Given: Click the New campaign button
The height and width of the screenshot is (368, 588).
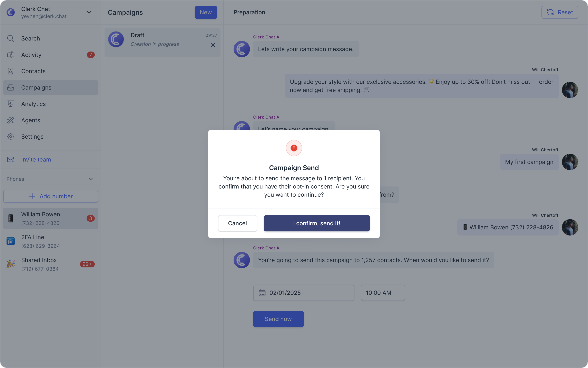Looking at the screenshot, I should point(206,12).
